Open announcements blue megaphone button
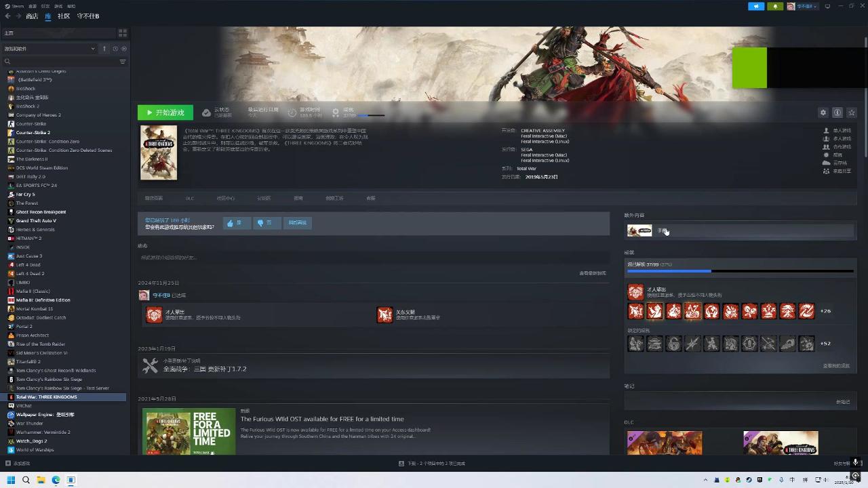Viewport: 868px width, 488px height. (x=756, y=6)
